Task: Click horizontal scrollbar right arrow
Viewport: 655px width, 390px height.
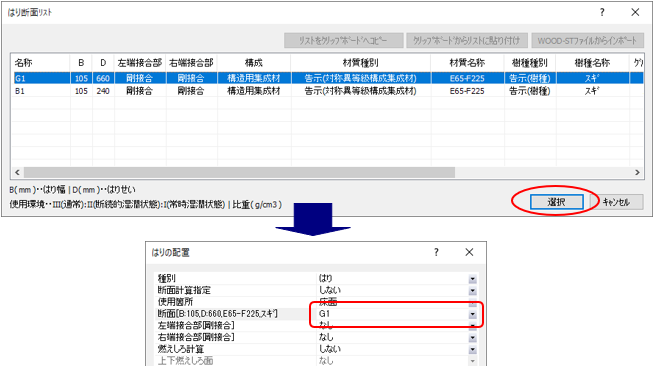Action: tap(637, 172)
